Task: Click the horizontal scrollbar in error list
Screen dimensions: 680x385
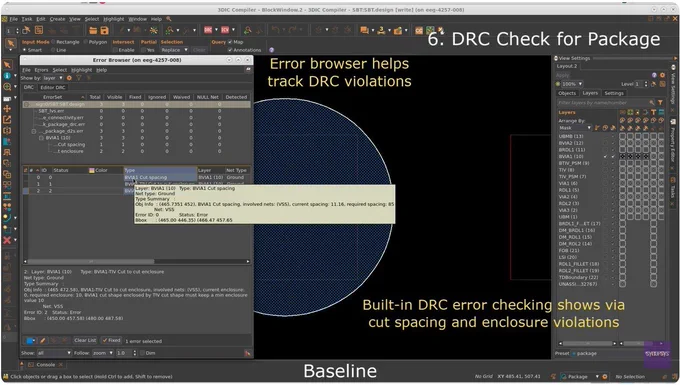Action: tap(91, 261)
